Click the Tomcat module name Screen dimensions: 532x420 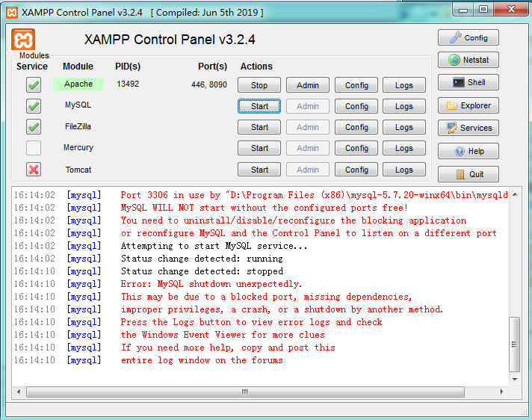pos(78,170)
